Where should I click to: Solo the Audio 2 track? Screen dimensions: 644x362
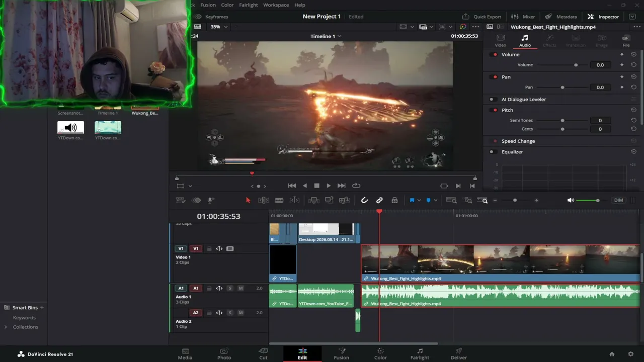click(x=230, y=313)
